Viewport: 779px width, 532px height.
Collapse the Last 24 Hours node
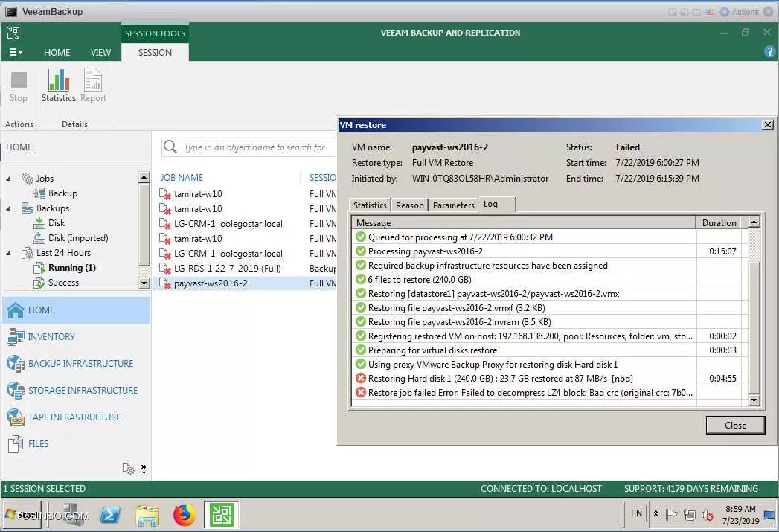tap(8, 253)
